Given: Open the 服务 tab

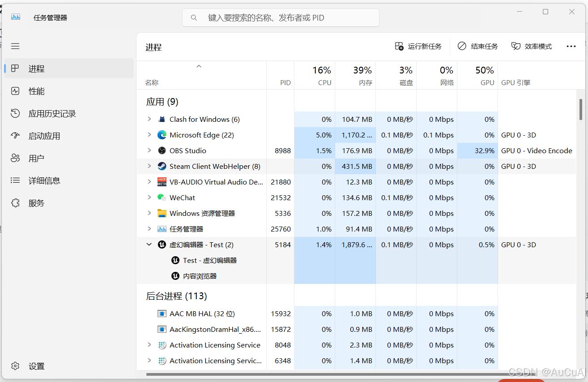Looking at the screenshot, I should pyautogui.click(x=69, y=203).
